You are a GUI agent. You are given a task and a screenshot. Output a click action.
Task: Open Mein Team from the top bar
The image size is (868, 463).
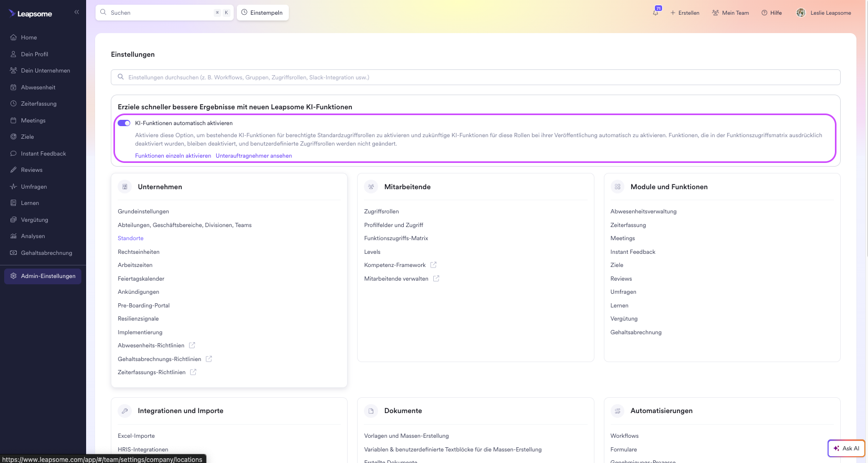(730, 13)
